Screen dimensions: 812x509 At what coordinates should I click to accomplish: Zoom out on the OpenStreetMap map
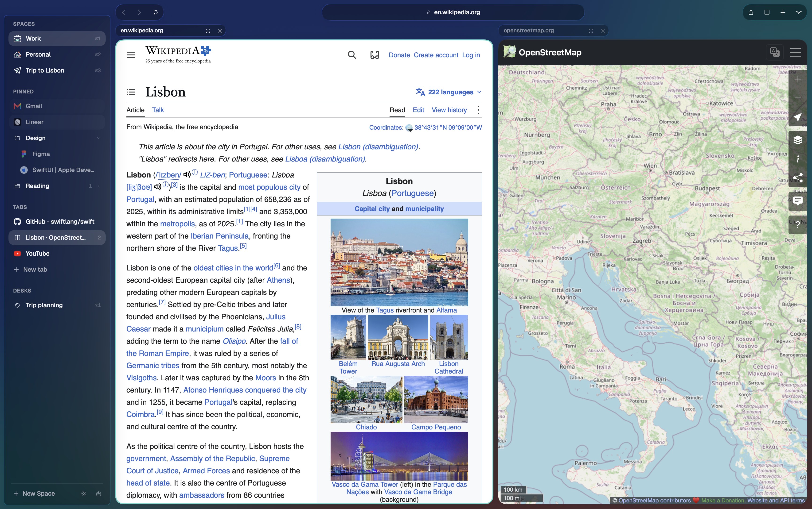click(797, 98)
